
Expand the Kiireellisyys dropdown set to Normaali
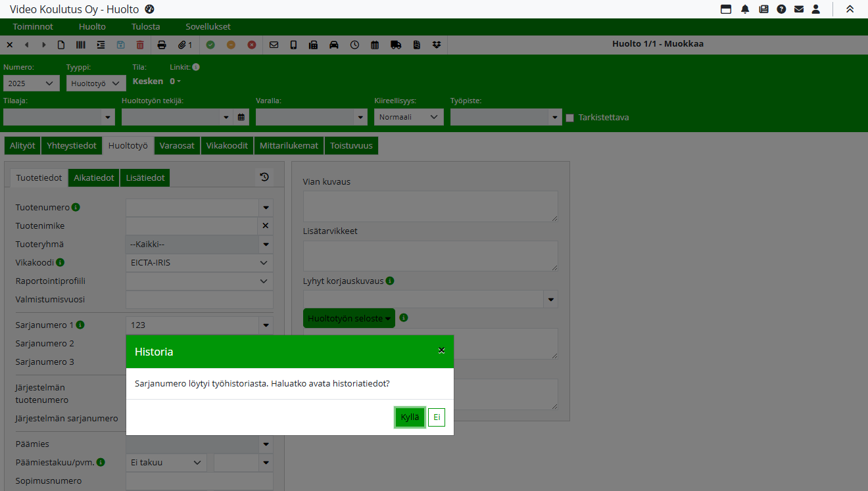pyautogui.click(x=408, y=117)
